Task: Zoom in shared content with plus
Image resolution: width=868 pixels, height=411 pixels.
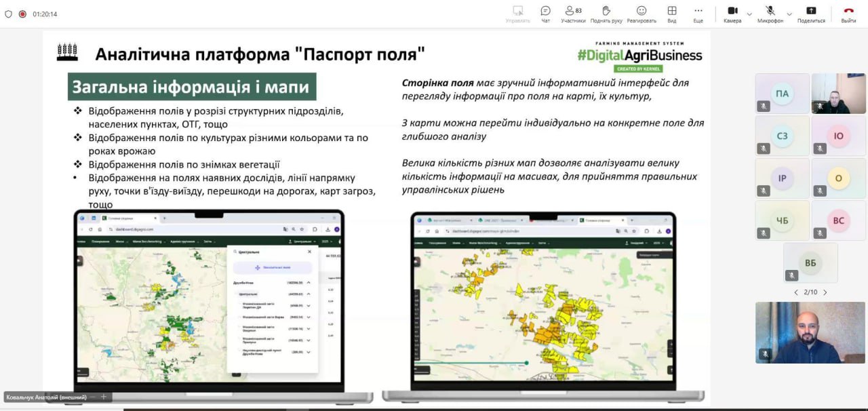Action: click(104, 397)
